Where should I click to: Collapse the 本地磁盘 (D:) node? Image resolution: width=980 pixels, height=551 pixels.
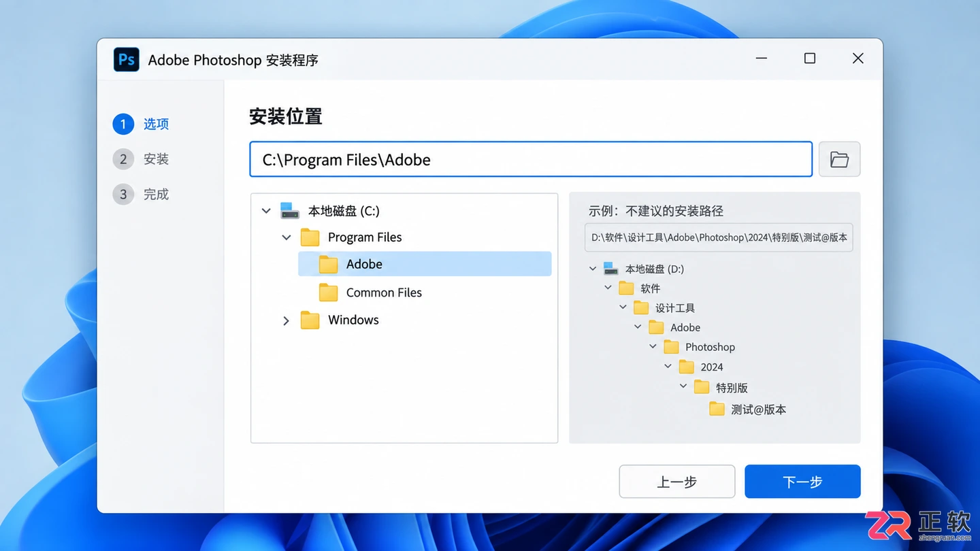click(x=593, y=269)
